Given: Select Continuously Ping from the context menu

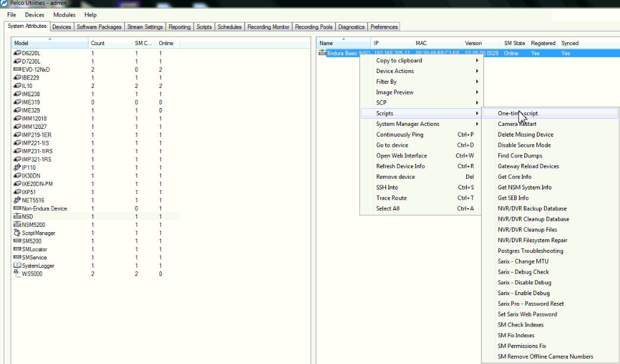Looking at the screenshot, I should 401,134.
